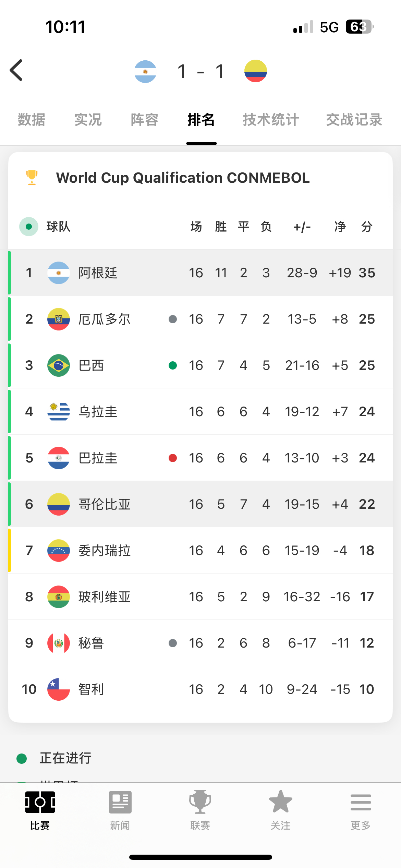Open the 新闻 news tab icon
401x868 pixels.
120,802
